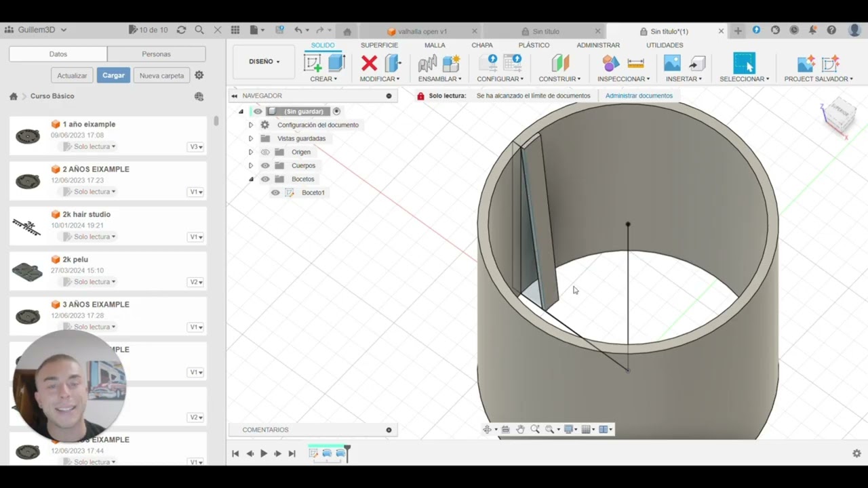Switch to the CHAPA tab

click(482, 45)
